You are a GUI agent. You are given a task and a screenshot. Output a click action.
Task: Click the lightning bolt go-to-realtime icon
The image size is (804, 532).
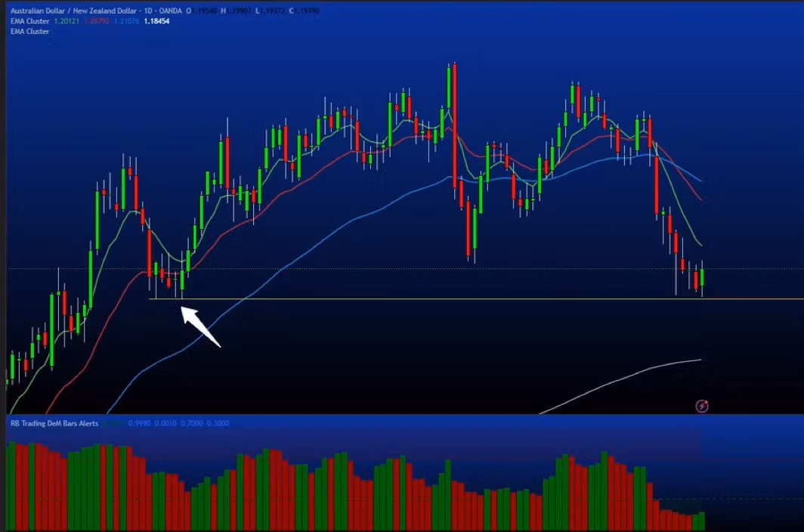[702, 407]
